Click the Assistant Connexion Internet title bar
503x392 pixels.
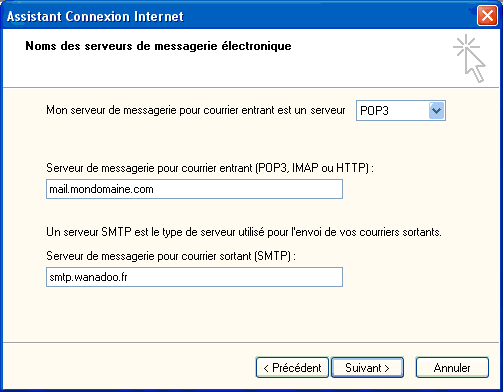pos(238,16)
